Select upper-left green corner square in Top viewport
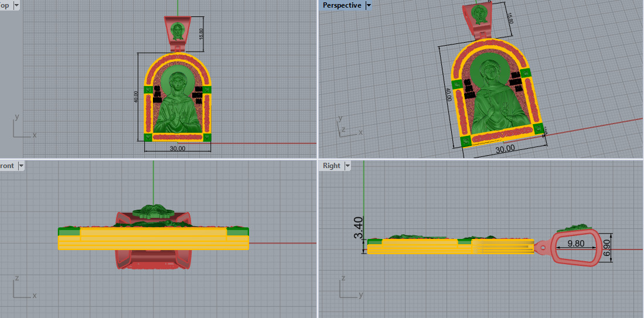Screen dimensions: 644x318 148,89
